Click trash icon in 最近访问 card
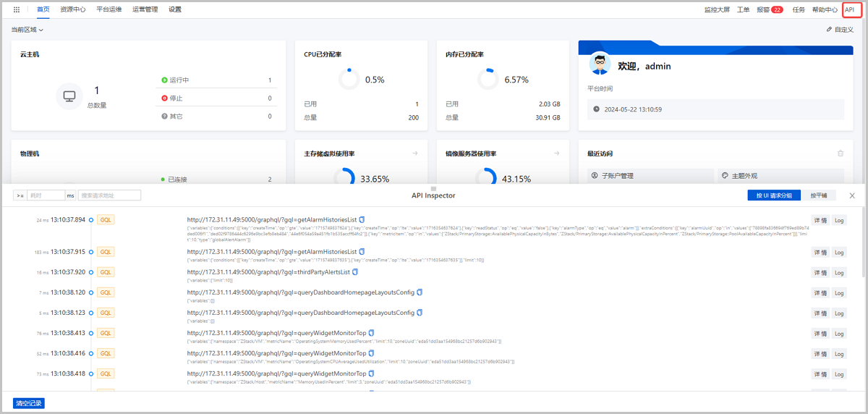 click(x=840, y=153)
